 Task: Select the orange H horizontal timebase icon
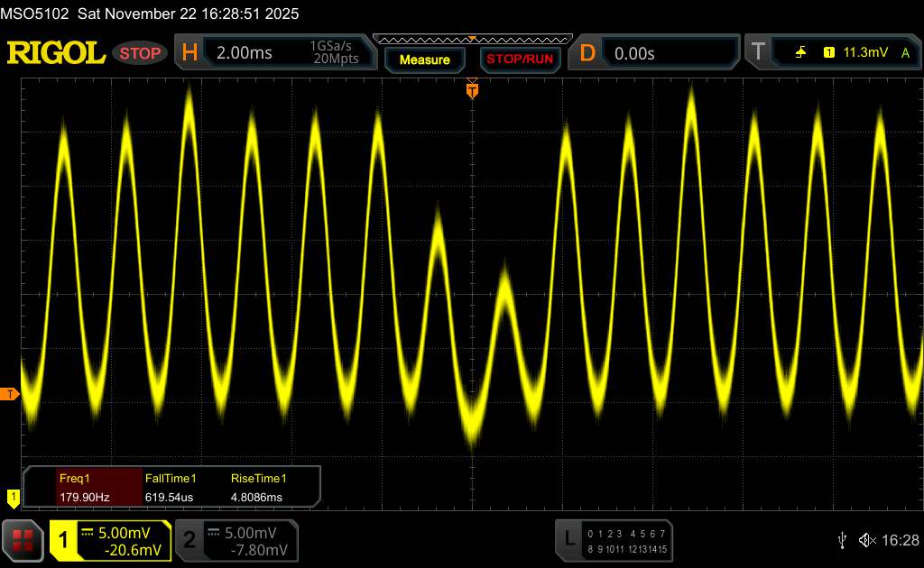point(189,53)
